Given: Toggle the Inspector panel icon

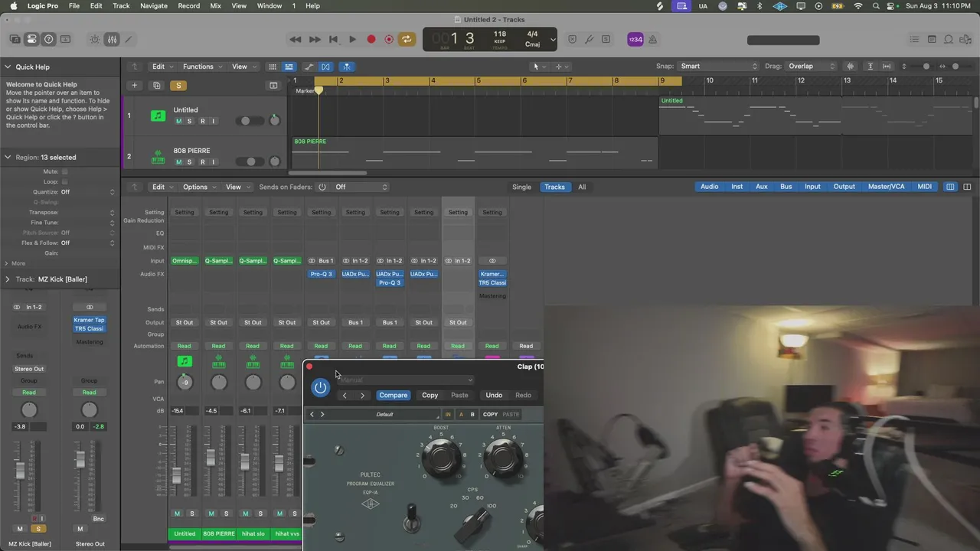Looking at the screenshot, I should pyautogui.click(x=31, y=39).
